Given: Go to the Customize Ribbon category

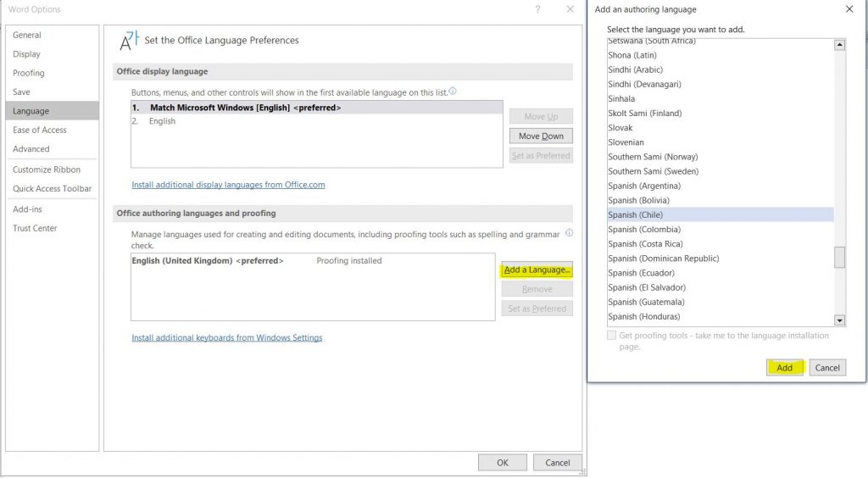Looking at the screenshot, I should pos(47,170).
